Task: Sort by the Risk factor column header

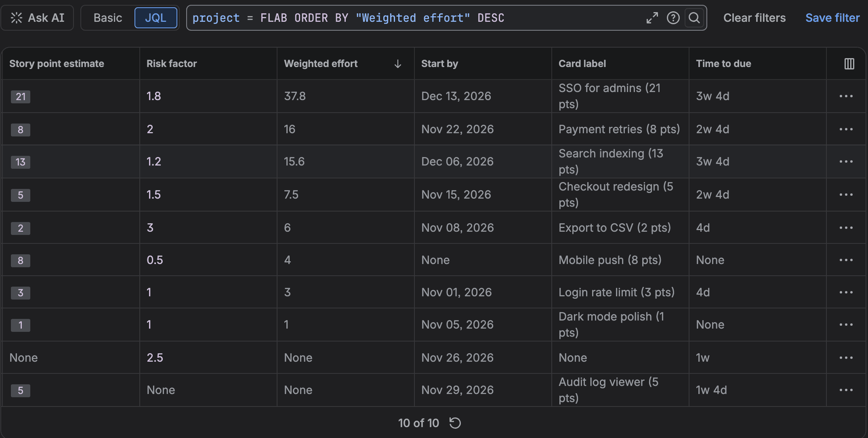Action: pyautogui.click(x=172, y=64)
